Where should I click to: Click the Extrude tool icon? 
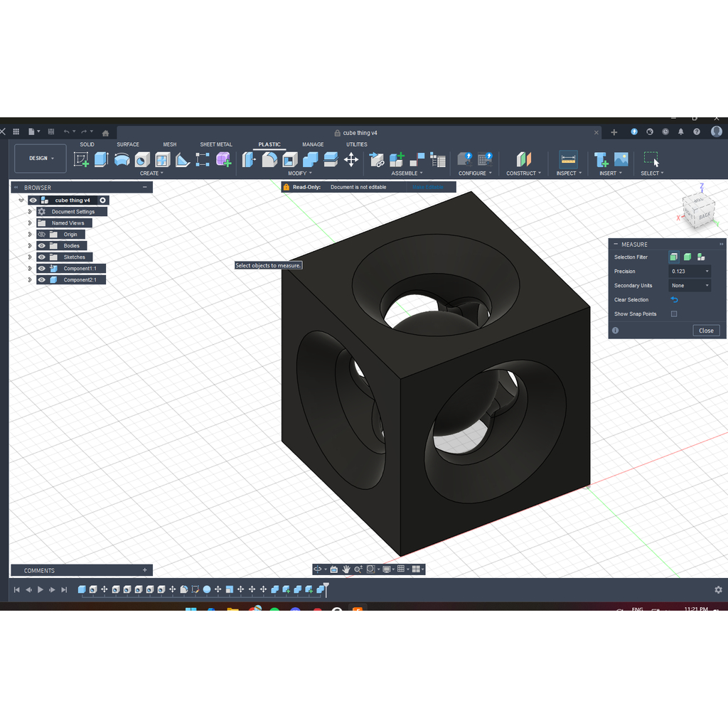pos(101,159)
